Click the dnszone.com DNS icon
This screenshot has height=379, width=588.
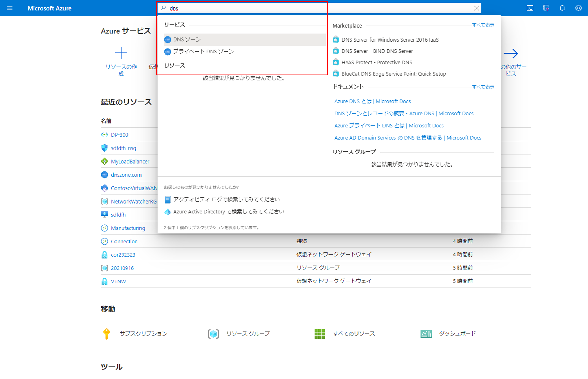pyautogui.click(x=105, y=175)
